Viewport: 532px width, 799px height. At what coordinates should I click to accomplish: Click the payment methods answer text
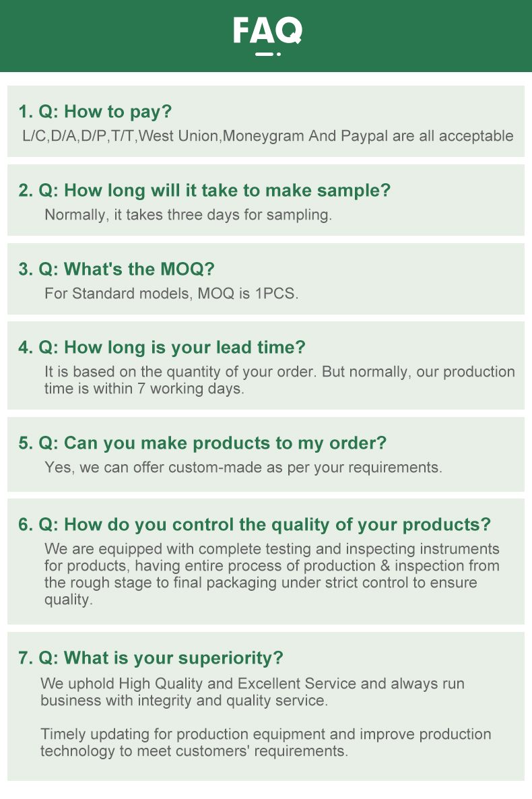coord(267,136)
